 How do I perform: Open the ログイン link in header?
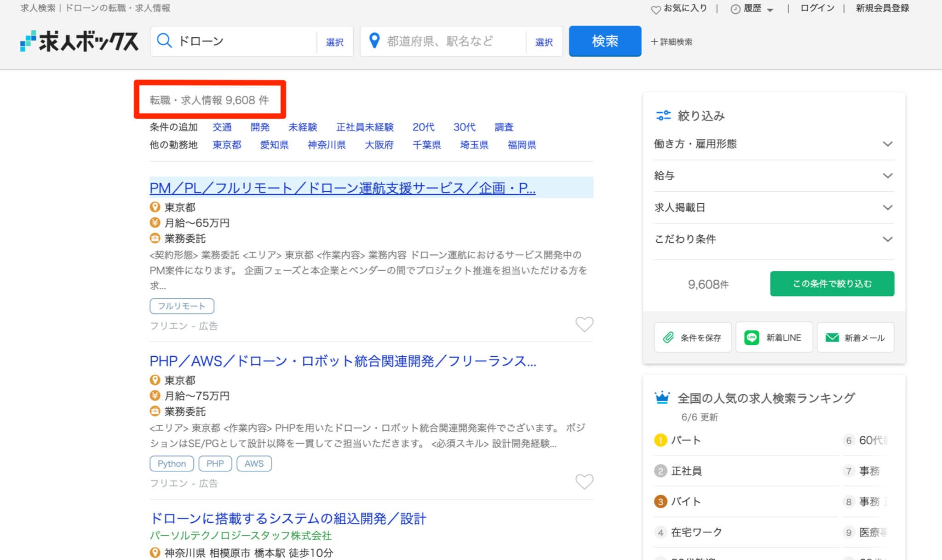817,8
